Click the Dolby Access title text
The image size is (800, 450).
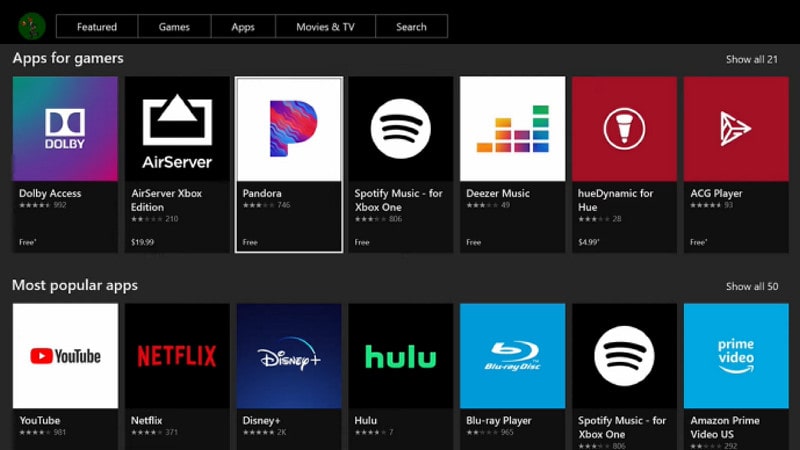[50, 193]
